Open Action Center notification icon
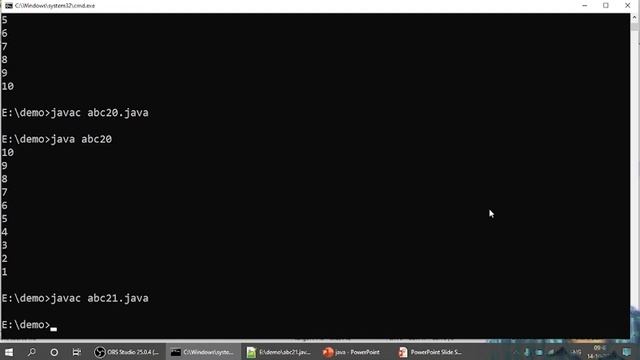640x360 pixels. [x=627, y=352]
